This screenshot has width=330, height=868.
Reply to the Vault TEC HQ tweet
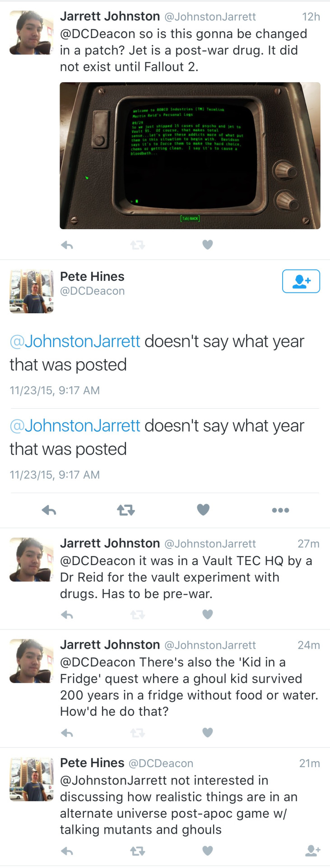[x=67, y=615]
